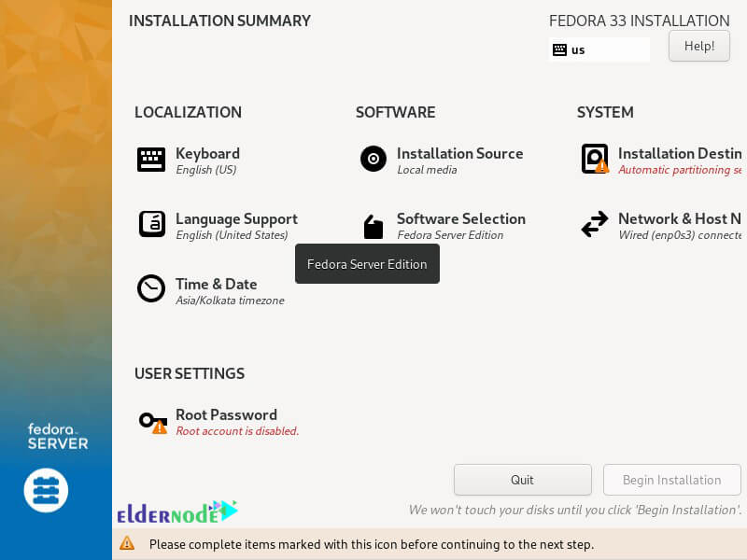Click the Time & Date clock icon

tap(151, 288)
